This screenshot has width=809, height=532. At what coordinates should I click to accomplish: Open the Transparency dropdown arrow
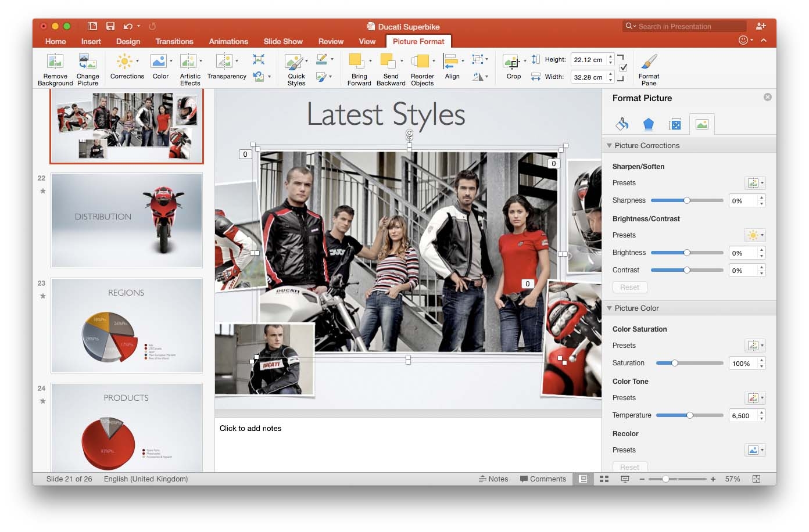pyautogui.click(x=237, y=60)
